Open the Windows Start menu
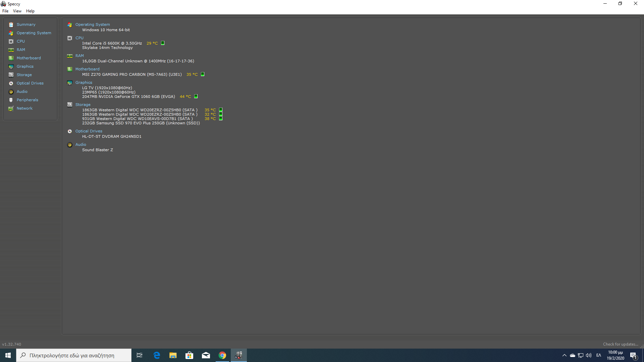 pyautogui.click(x=8, y=355)
